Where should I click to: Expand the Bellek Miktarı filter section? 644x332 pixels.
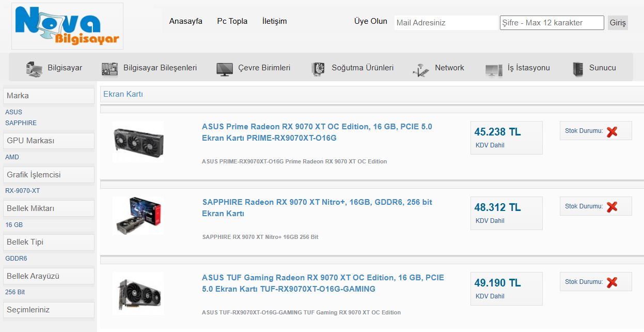tap(49, 208)
